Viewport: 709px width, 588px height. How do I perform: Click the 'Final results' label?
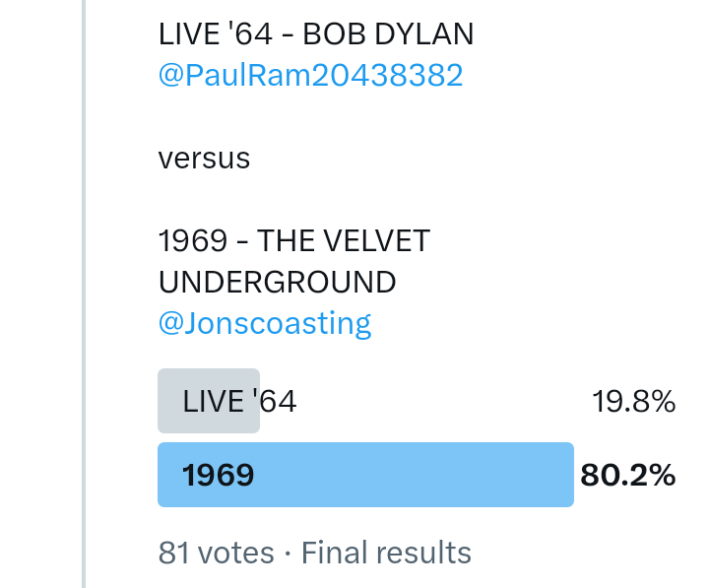(x=386, y=554)
